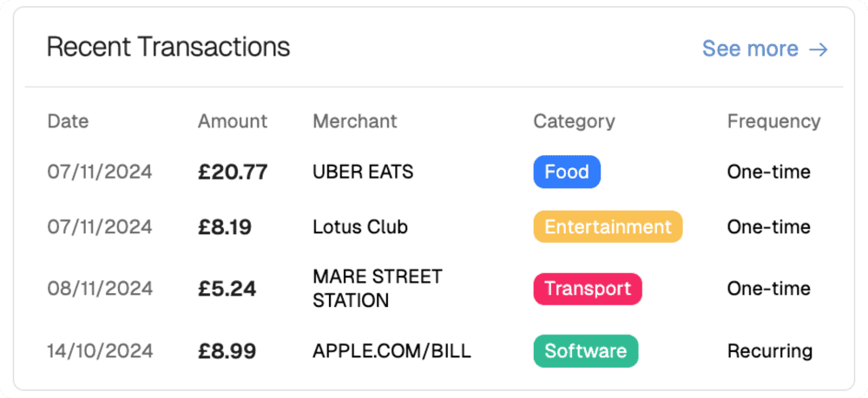Click the arrow icon beside See more
868x398 pixels.
[818, 49]
